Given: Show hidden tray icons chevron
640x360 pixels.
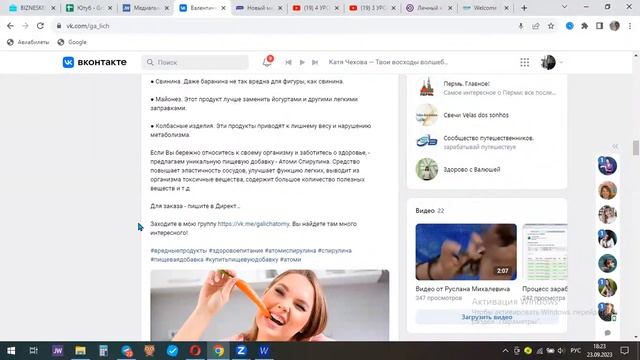Looking at the screenshot, I should coord(505,351).
